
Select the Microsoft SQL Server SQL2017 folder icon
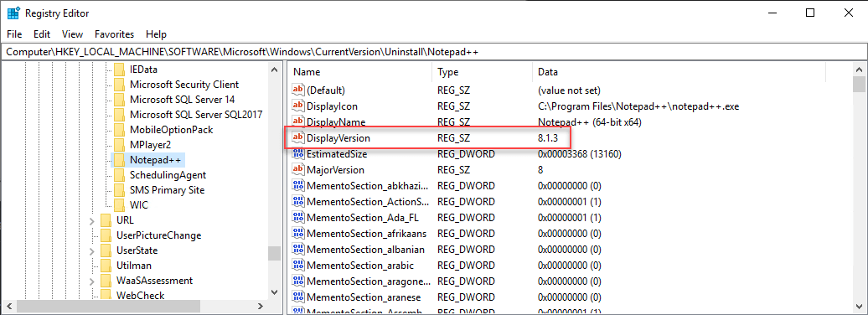click(x=119, y=115)
